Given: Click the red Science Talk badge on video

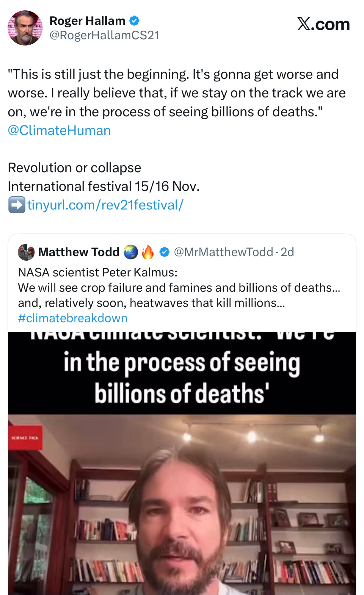Looking at the screenshot, I should (25, 437).
